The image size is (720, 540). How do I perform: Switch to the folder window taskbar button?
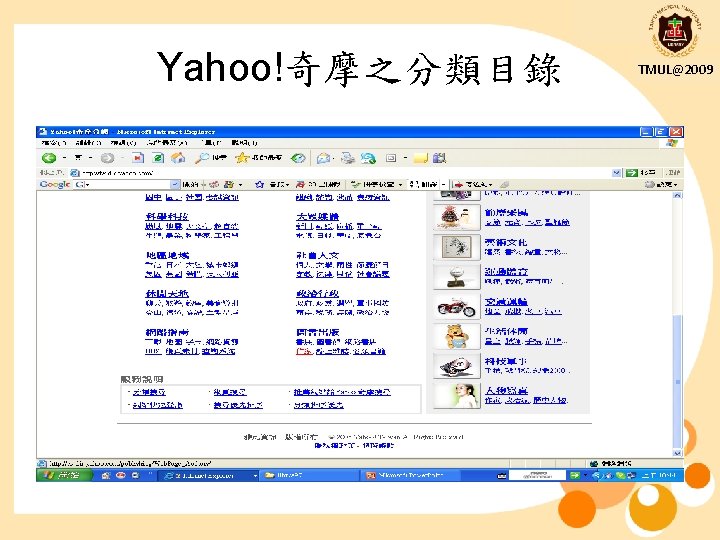tap(310, 476)
